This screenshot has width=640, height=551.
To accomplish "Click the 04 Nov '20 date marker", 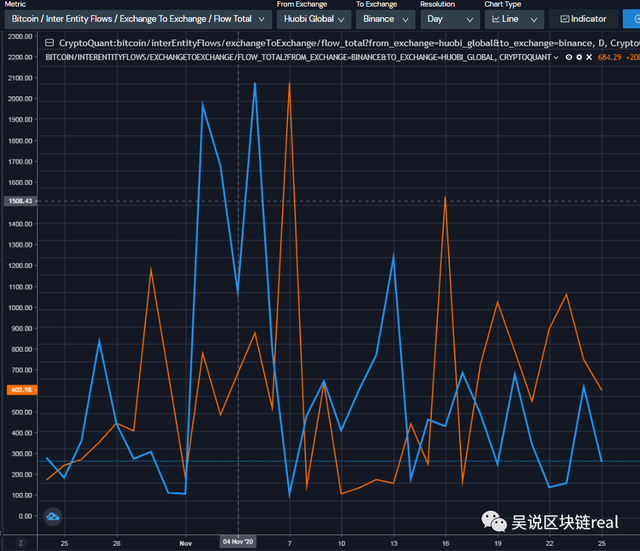I will 238,542.
